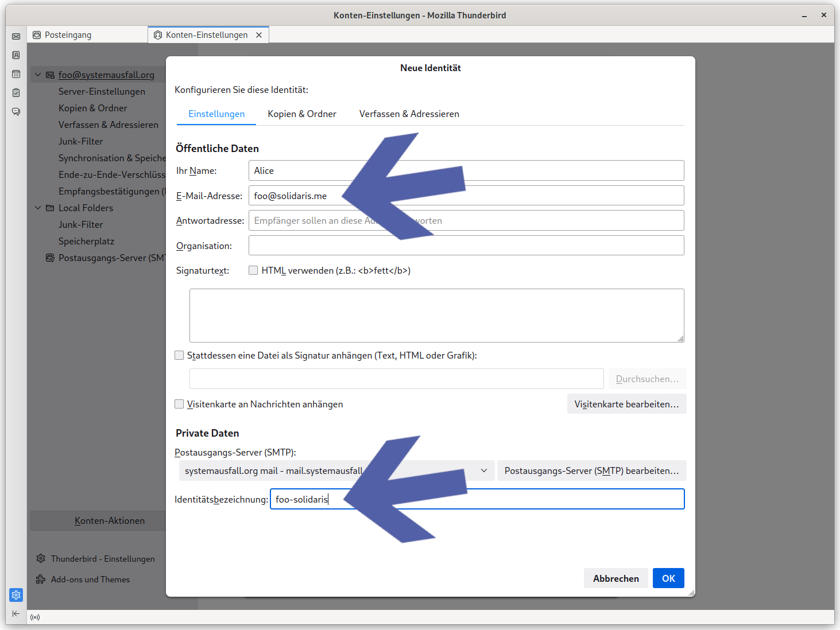
Task: Select the foo@systemausfall.org account row
Action: click(x=98, y=75)
